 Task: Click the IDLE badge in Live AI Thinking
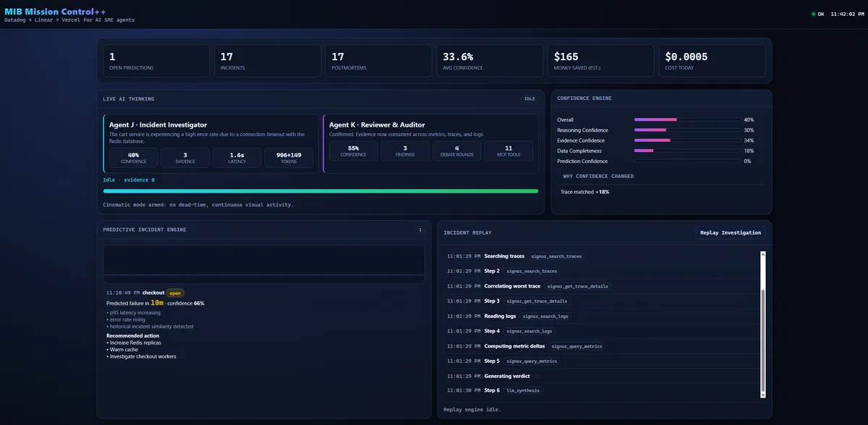530,98
